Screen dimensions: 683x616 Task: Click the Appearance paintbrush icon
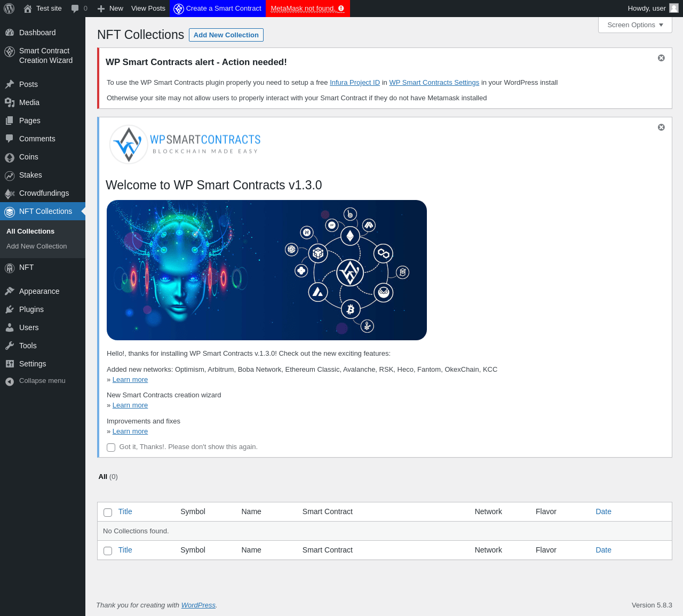coord(10,291)
